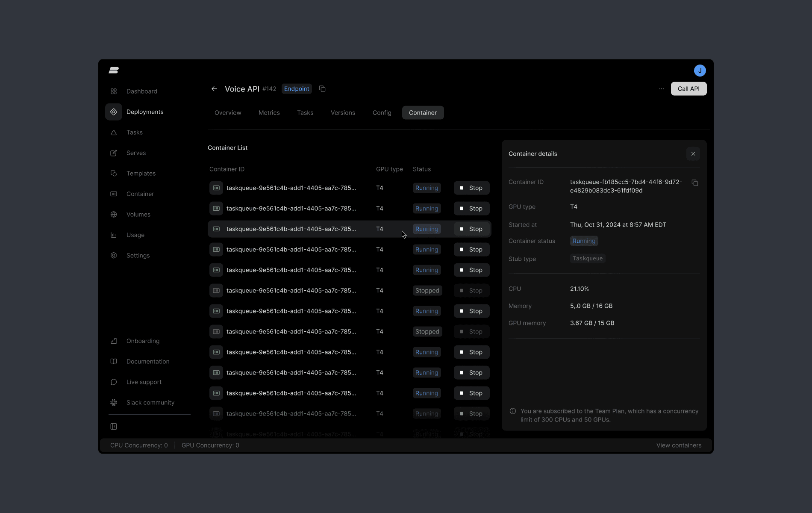The image size is (812, 513).
Task: Click the Container ID column header
Action: tap(227, 169)
